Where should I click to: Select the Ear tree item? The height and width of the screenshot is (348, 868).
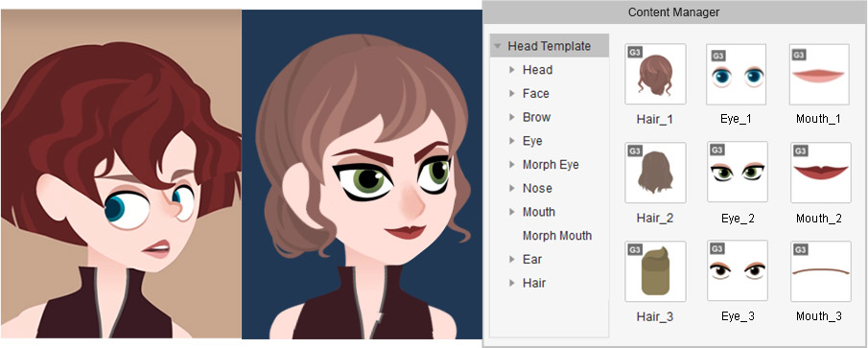[x=532, y=260]
